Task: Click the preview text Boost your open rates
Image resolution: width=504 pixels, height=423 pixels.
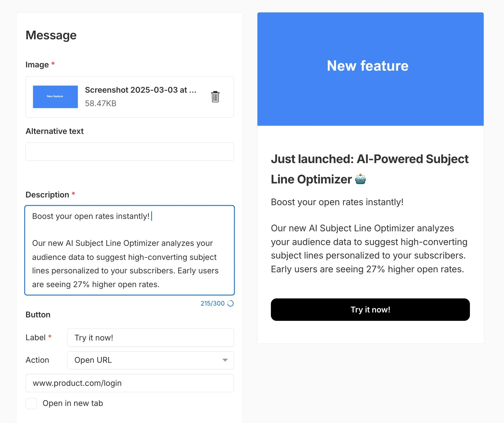Action: coord(337,202)
